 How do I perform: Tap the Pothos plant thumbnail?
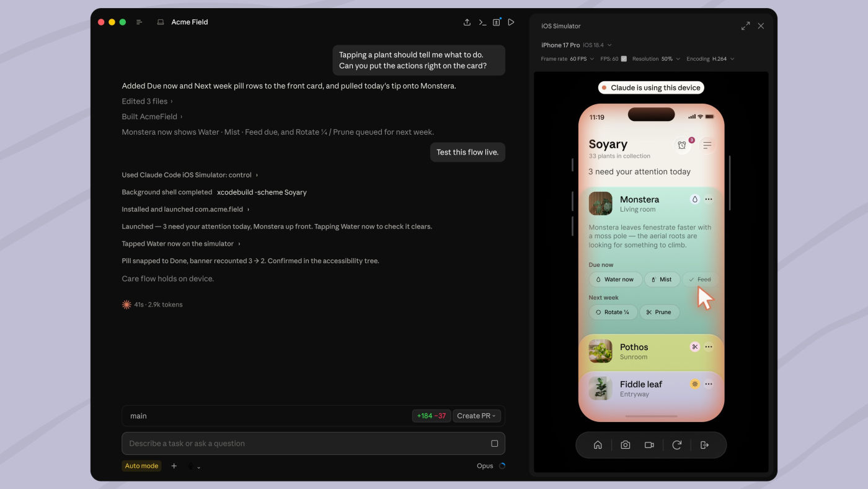click(x=601, y=351)
